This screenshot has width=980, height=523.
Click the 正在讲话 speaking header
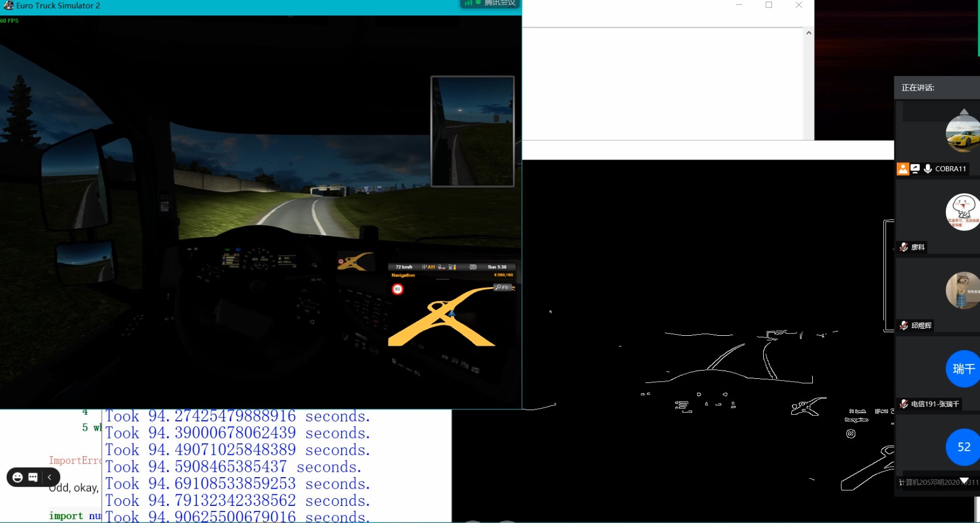[x=918, y=88]
